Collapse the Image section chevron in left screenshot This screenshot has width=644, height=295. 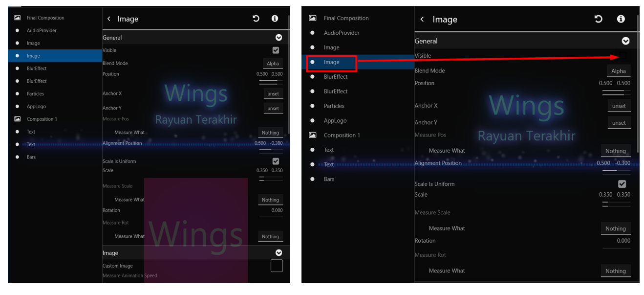tap(279, 253)
